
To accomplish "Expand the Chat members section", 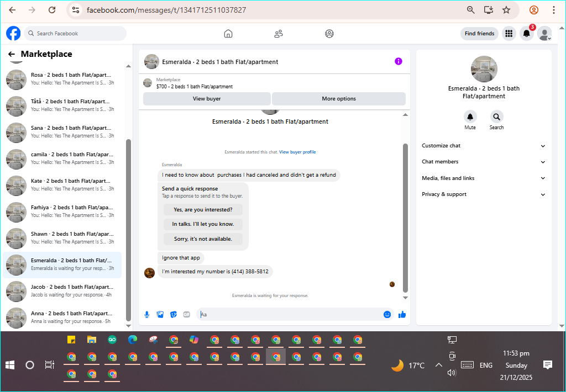I will 484,162.
